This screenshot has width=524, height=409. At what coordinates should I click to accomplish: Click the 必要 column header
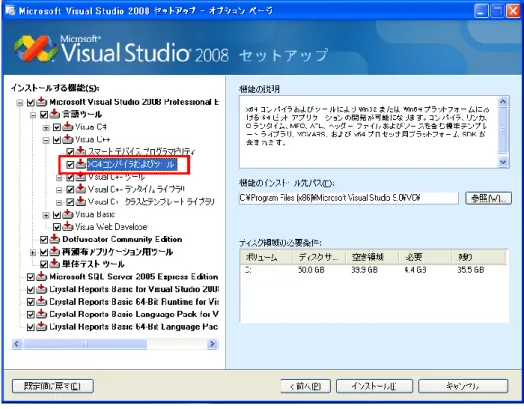click(425, 257)
